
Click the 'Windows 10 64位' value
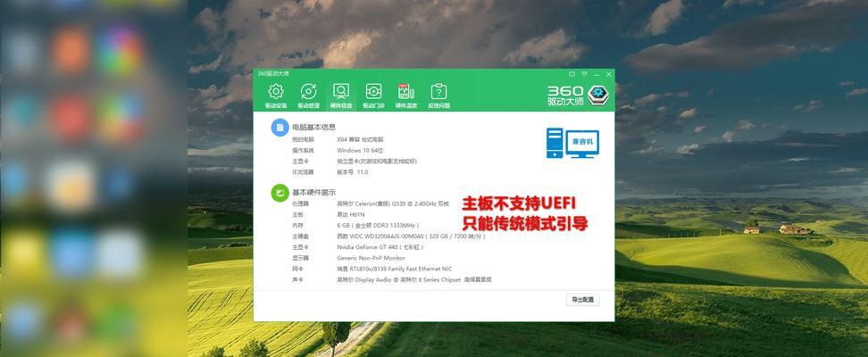click(x=360, y=151)
